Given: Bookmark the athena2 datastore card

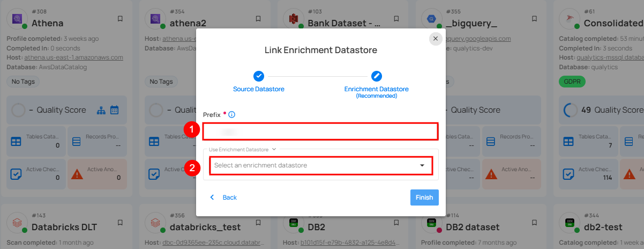Looking at the screenshot, I should click(259, 19).
